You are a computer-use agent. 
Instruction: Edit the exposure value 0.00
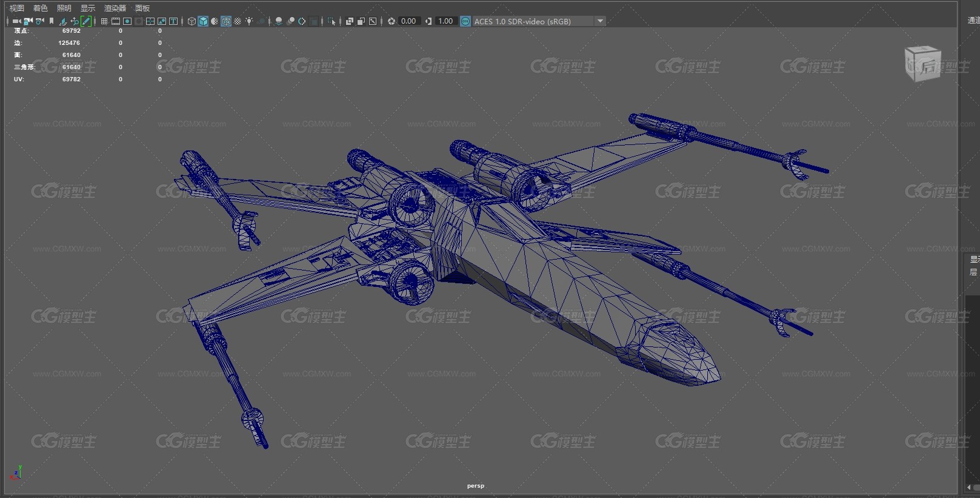tap(409, 21)
